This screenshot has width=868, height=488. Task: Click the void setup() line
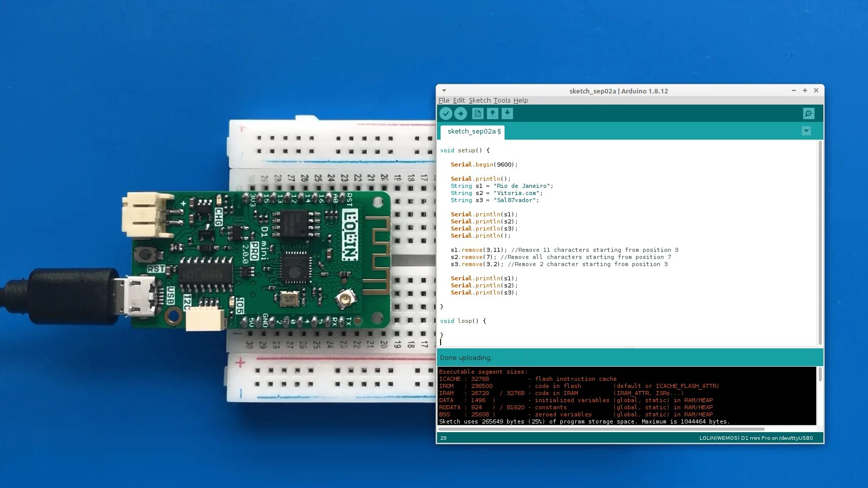(x=465, y=150)
